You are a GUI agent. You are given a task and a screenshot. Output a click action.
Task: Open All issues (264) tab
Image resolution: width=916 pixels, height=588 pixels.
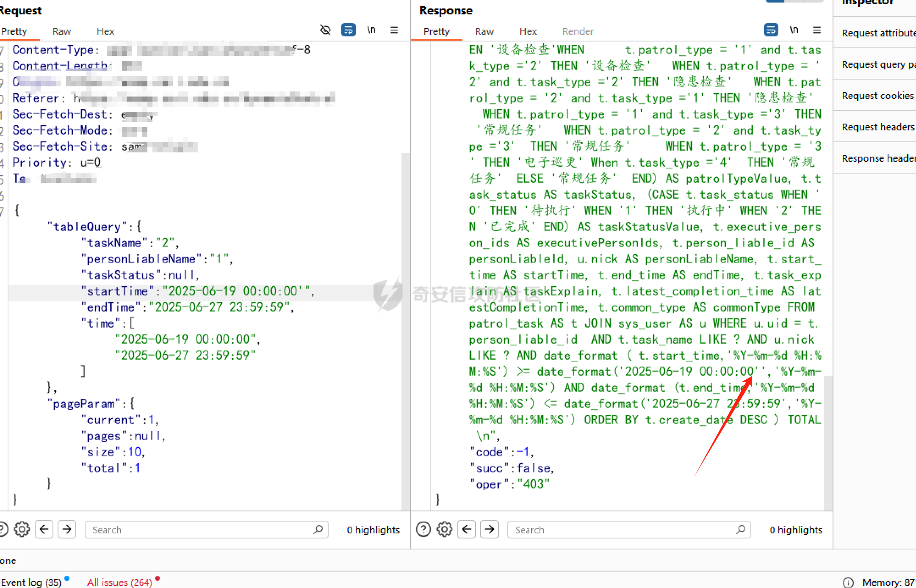pyautogui.click(x=119, y=582)
